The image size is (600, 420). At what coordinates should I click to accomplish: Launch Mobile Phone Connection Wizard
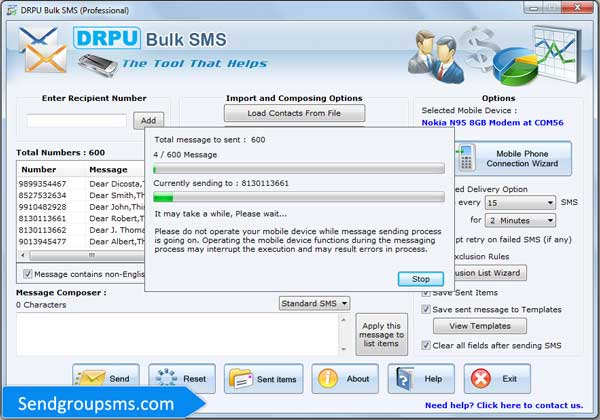tap(513, 158)
